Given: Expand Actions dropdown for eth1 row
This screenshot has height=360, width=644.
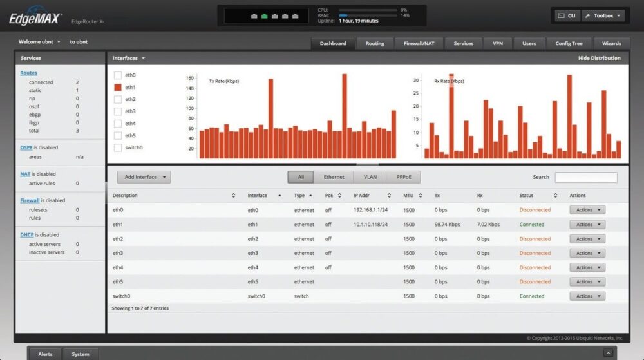Looking at the screenshot, I should 587,225.
